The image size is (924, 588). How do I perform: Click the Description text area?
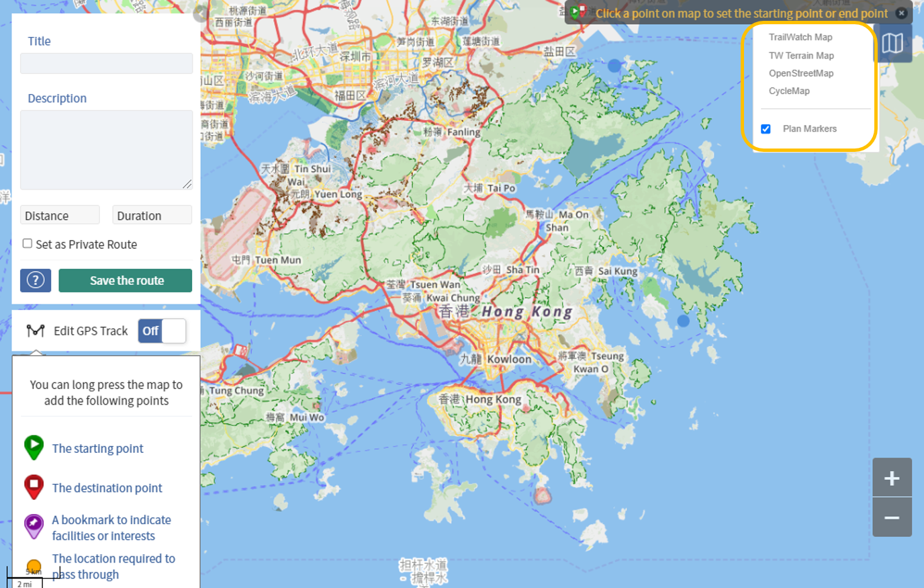pyautogui.click(x=106, y=149)
